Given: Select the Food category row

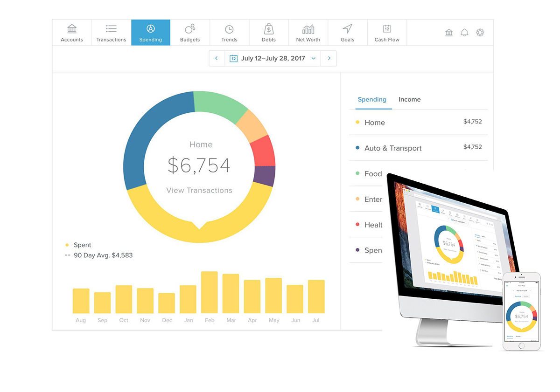Looking at the screenshot, I should 366,173.
